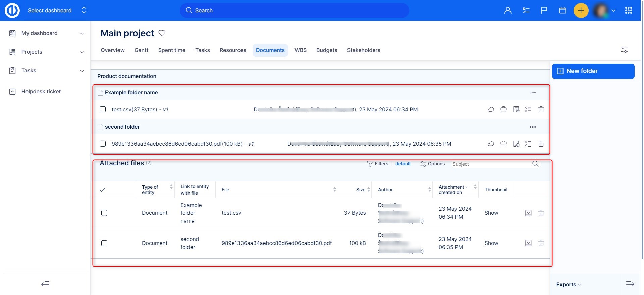Image resolution: width=644 pixels, height=295 pixels.
Task: Open the apps grid menu icon
Action: click(629, 10)
